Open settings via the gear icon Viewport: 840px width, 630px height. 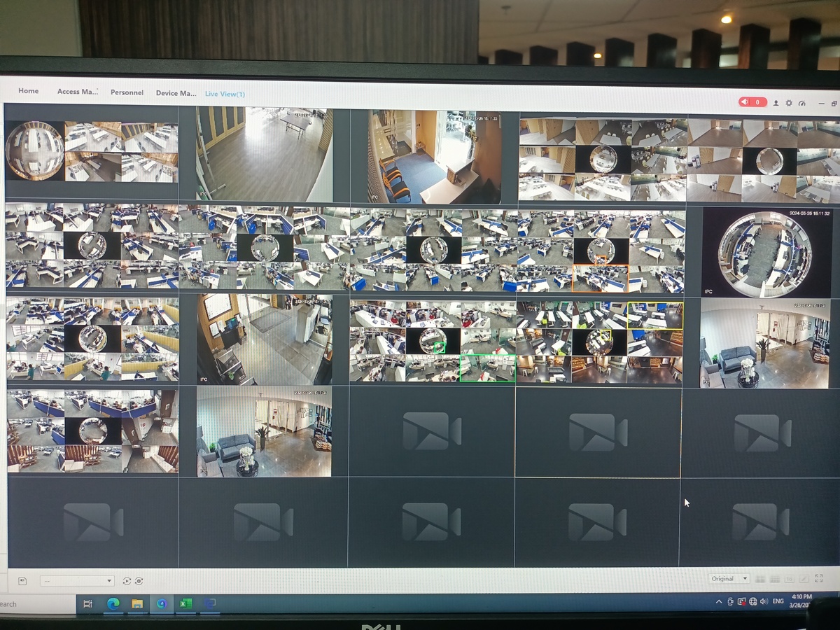(789, 103)
